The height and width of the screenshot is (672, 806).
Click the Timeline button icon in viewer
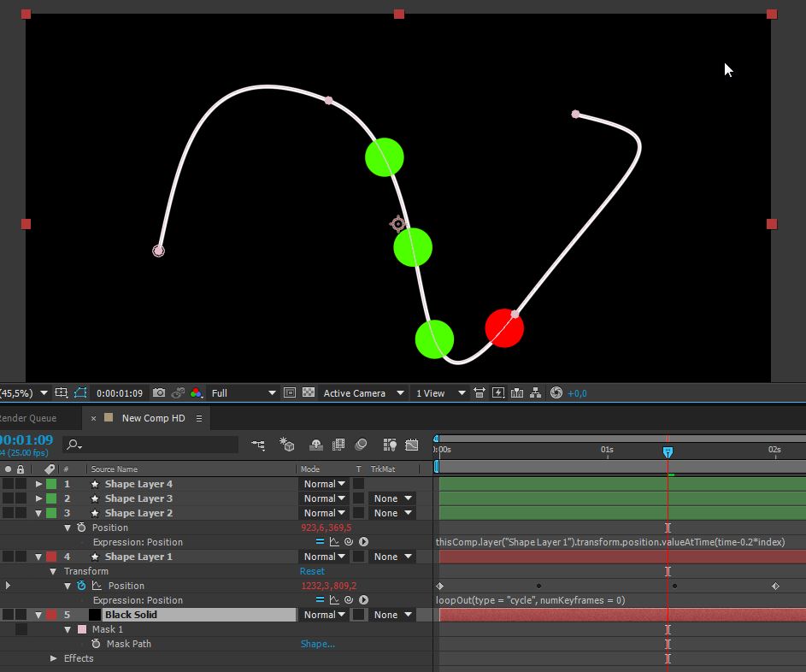click(x=517, y=392)
